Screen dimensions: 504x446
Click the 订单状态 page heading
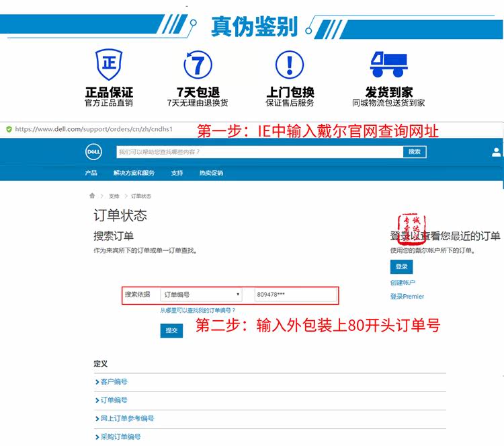[x=120, y=215]
